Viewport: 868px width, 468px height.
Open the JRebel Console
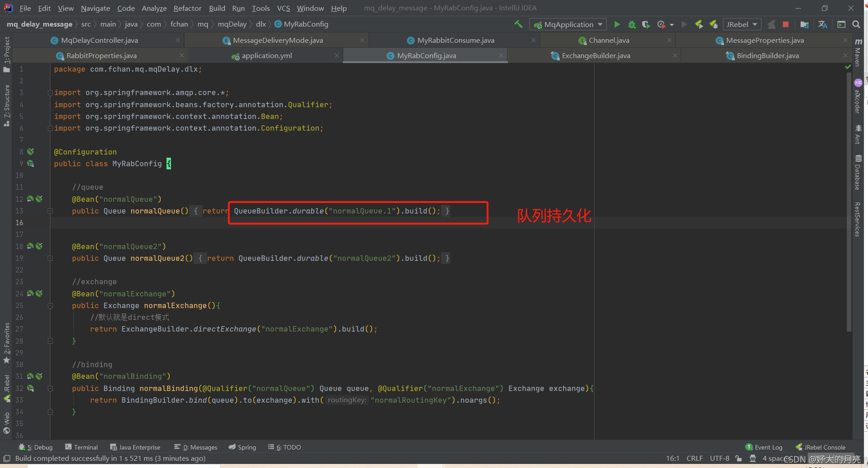820,447
